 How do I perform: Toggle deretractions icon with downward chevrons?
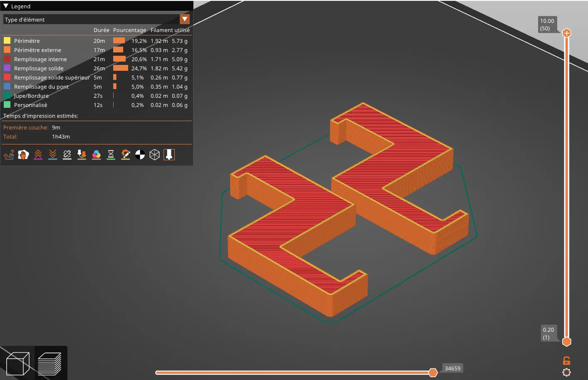[52, 155]
